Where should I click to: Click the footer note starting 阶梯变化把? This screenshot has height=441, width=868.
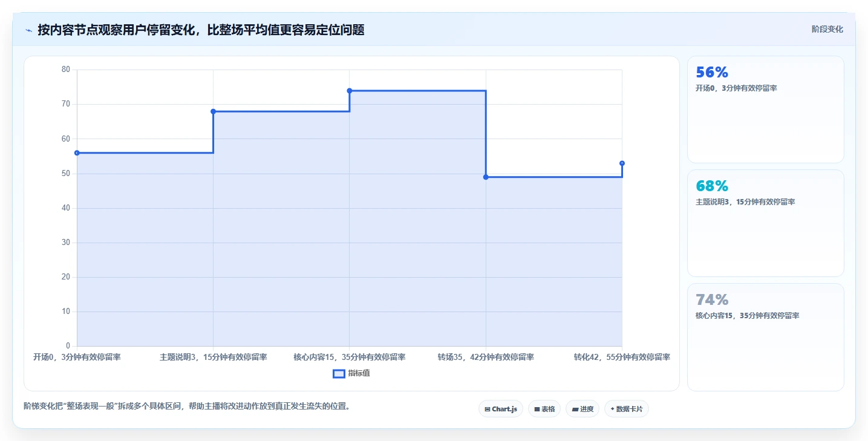pyautogui.click(x=186, y=406)
